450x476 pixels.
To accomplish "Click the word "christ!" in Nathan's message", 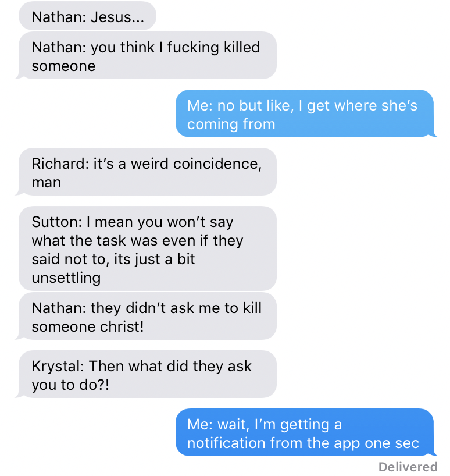I will (x=122, y=326).
